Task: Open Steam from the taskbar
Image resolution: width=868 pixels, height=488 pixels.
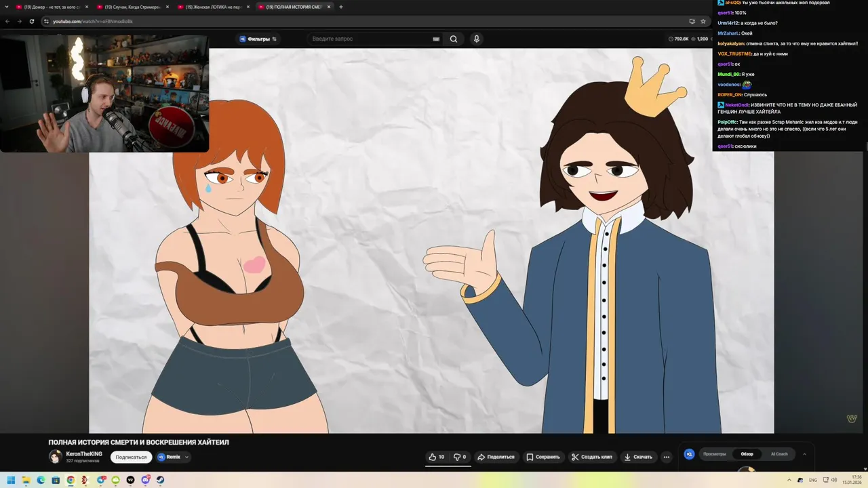Action: [x=160, y=480]
